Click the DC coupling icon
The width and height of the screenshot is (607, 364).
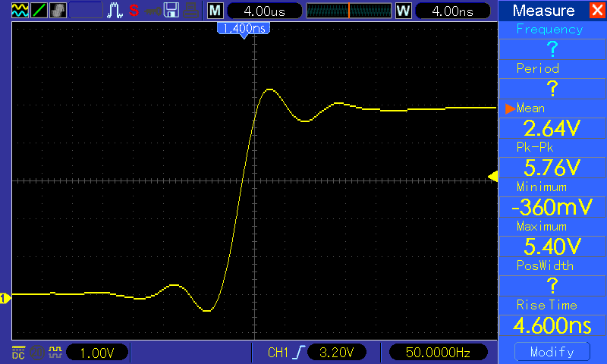tap(18, 353)
